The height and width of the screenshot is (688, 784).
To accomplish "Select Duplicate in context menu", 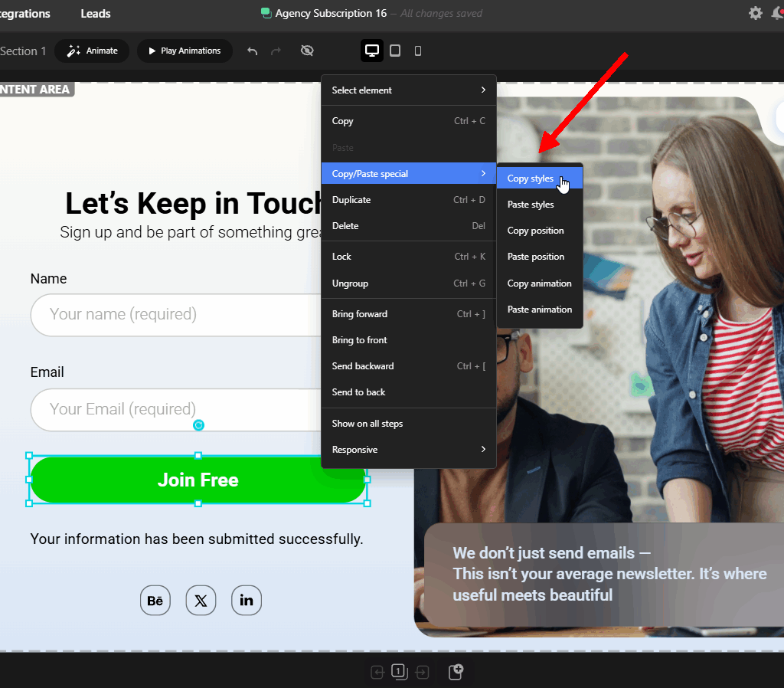I will [x=409, y=200].
